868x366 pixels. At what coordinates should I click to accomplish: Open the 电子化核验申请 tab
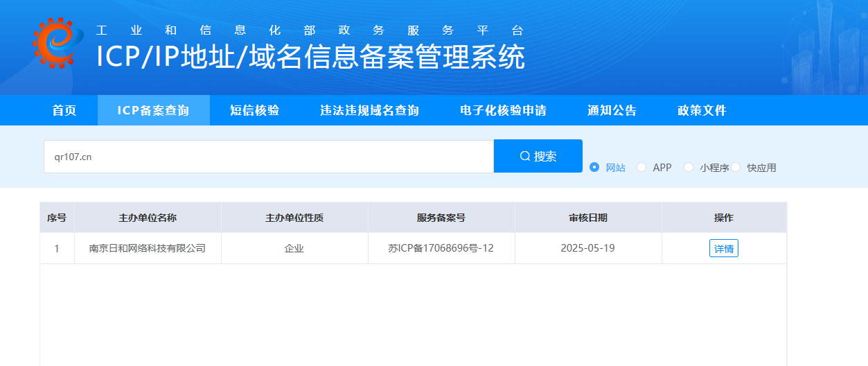503,110
